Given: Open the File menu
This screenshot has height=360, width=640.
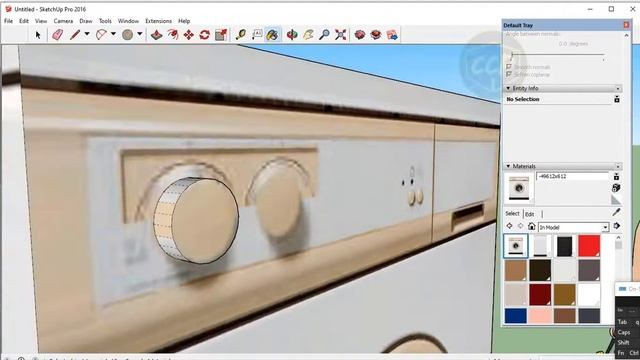Looking at the screenshot, I should click(x=8, y=21).
